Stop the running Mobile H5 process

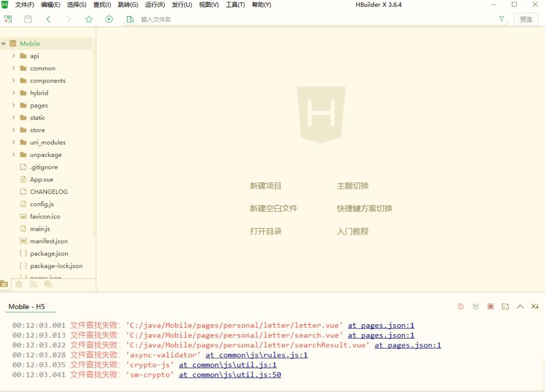tap(491, 306)
